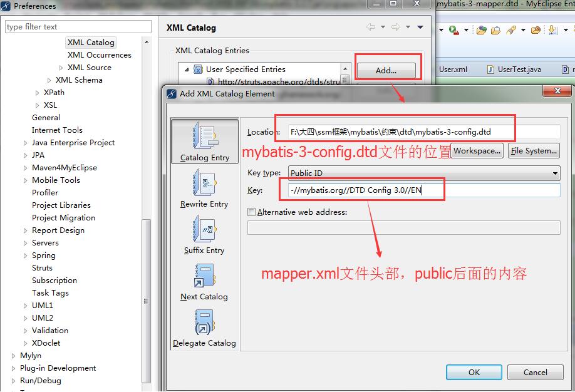This screenshot has width=575, height=392.
Task: Click the Key text field
Action: click(424, 190)
